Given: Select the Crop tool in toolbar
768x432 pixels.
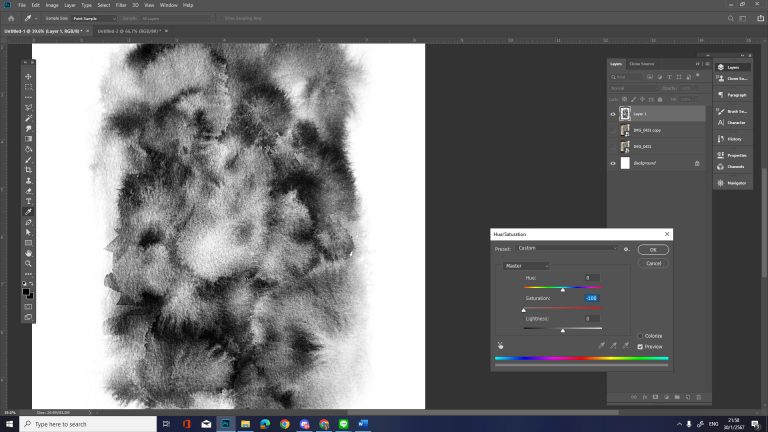Looking at the screenshot, I should pyautogui.click(x=28, y=170).
